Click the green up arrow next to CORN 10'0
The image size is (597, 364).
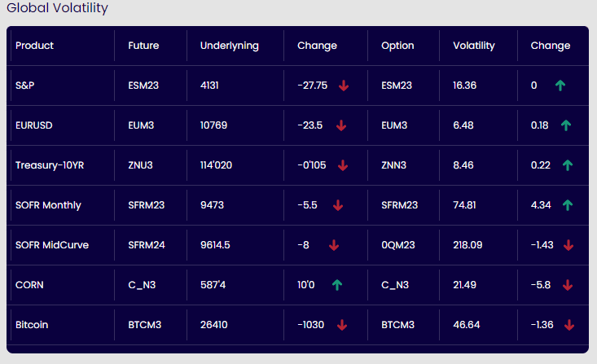tap(337, 285)
